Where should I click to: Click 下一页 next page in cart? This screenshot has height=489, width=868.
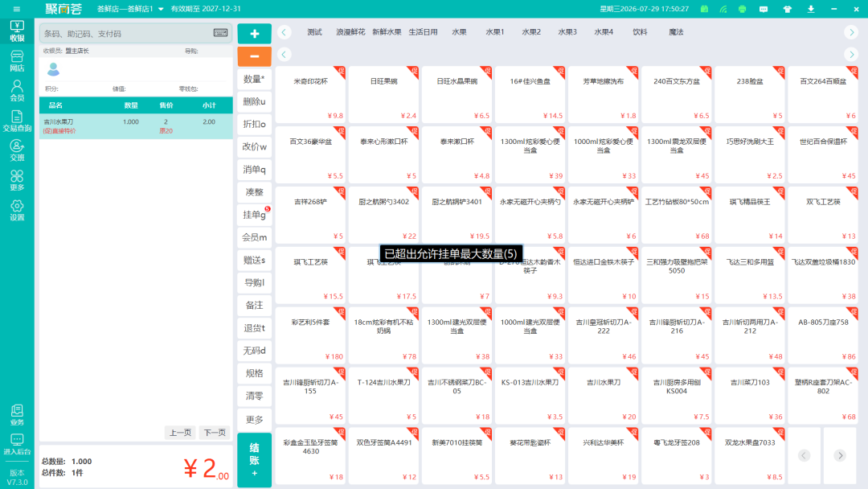coord(215,433)
